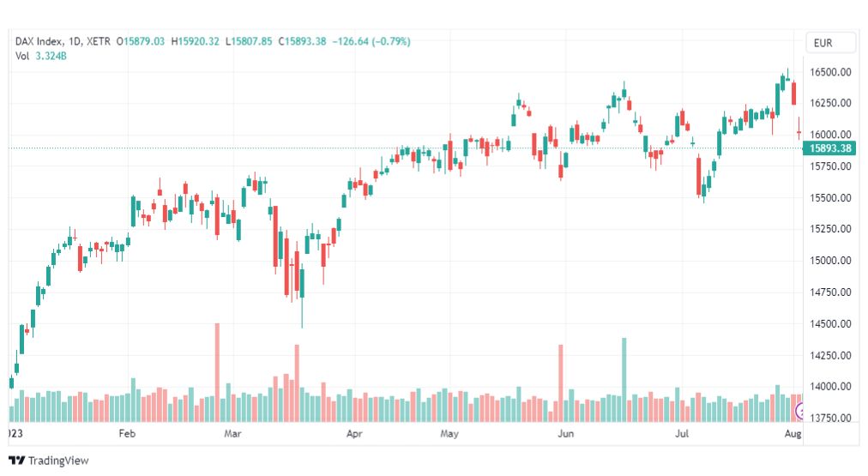Viewport: 868px width, 476px height.
Task: Open the EUR currency dropdown
Action: (830, 43)
